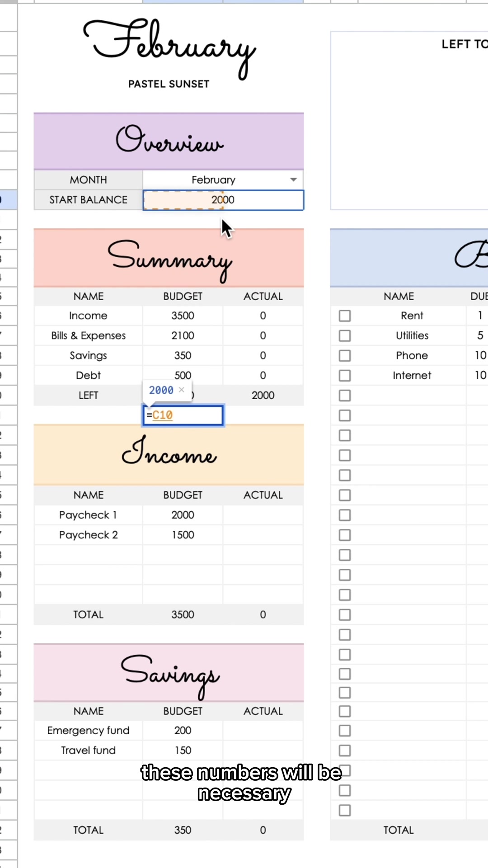Click the formula input cell containing =C10

point(183,415)
